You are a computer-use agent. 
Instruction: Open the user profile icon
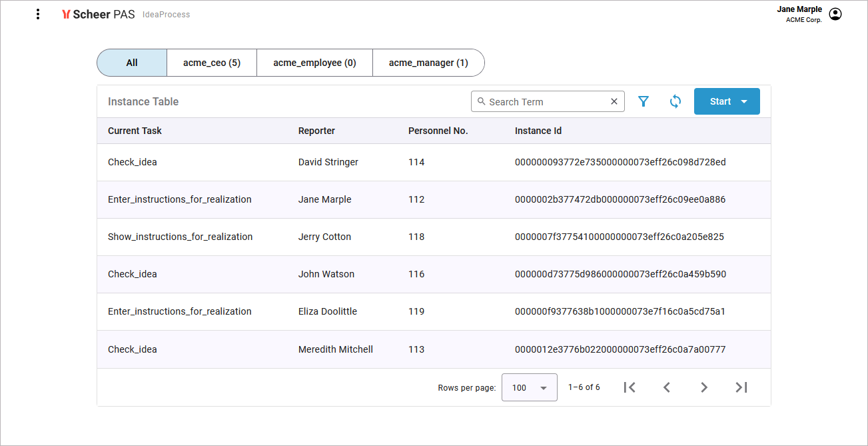pos(835,14)
